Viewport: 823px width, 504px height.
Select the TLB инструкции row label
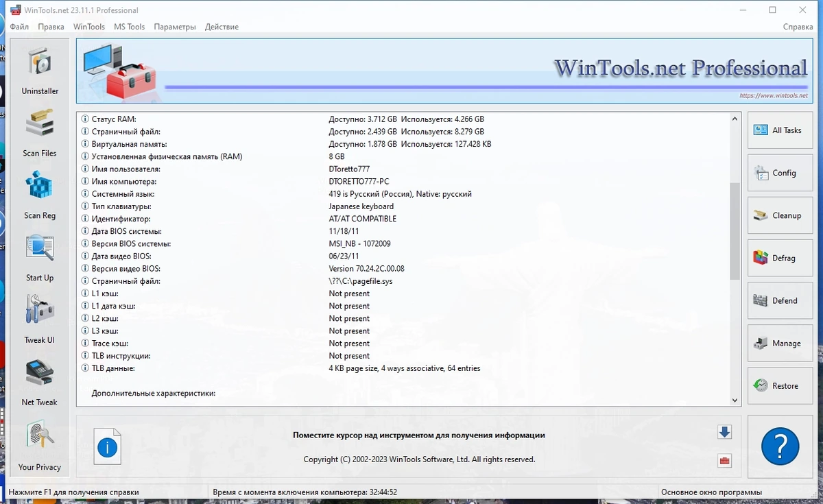[121, 356]
